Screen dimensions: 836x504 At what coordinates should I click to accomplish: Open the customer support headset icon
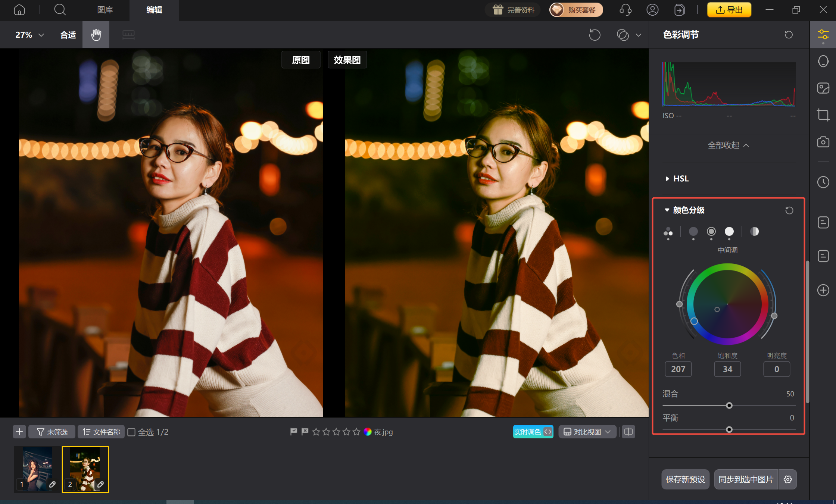(x=625, y=10)
